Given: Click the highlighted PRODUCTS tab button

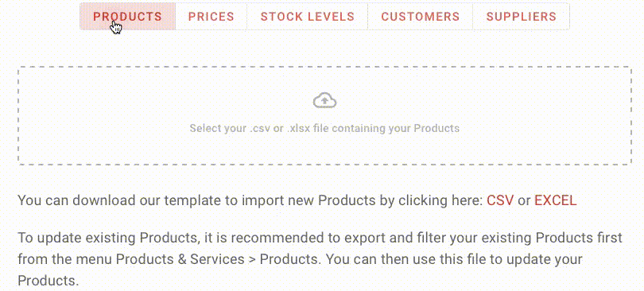Looking at the screenshot, I should point(127,17).
